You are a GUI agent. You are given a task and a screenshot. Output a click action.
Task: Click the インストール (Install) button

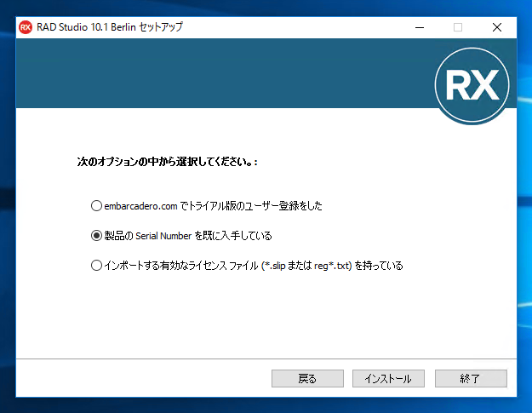pos(388,378)
